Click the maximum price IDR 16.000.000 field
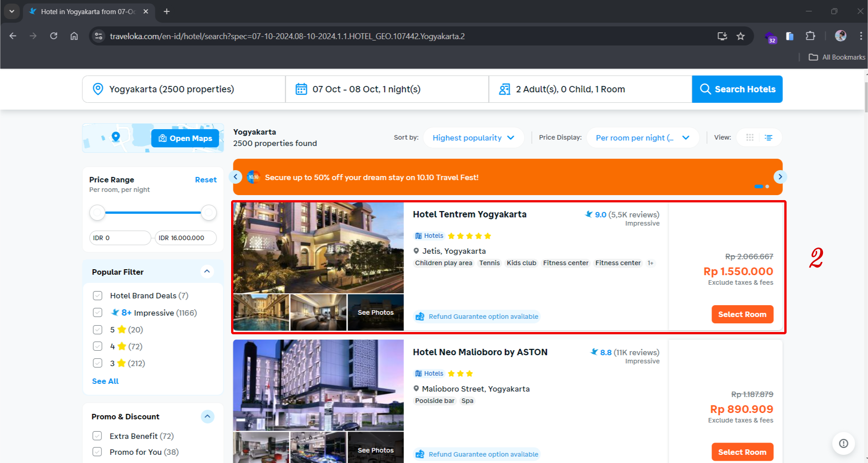868x463 pixels. [x=186, y=238]
